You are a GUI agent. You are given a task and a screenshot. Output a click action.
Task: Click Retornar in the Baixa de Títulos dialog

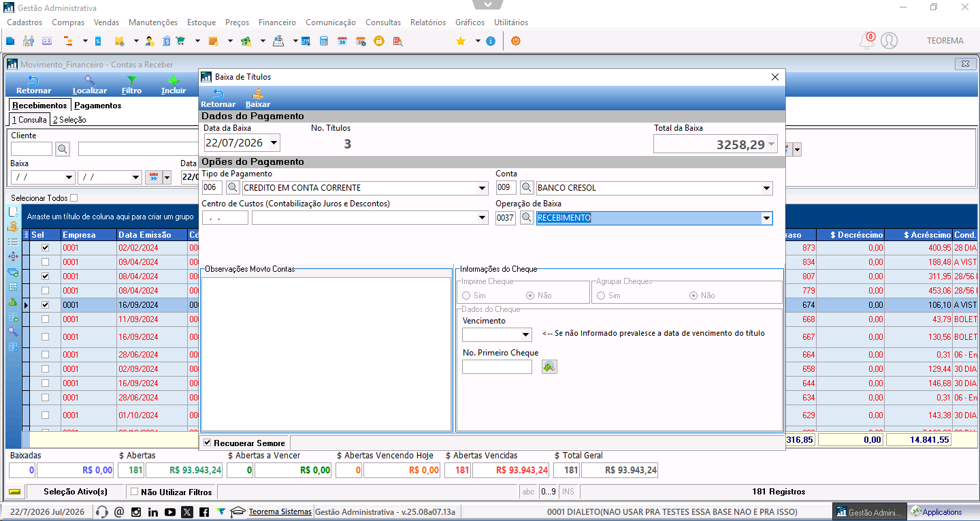(218, 99)
